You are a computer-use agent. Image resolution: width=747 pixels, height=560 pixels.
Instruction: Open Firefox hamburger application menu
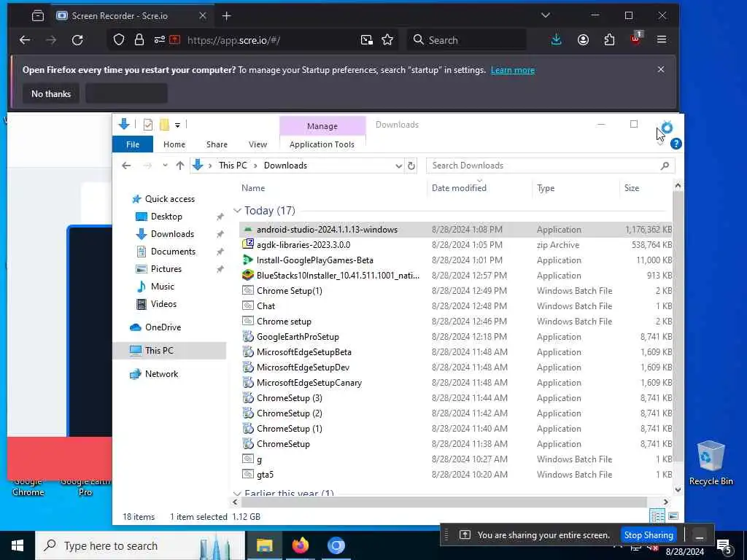coord(662,40)
